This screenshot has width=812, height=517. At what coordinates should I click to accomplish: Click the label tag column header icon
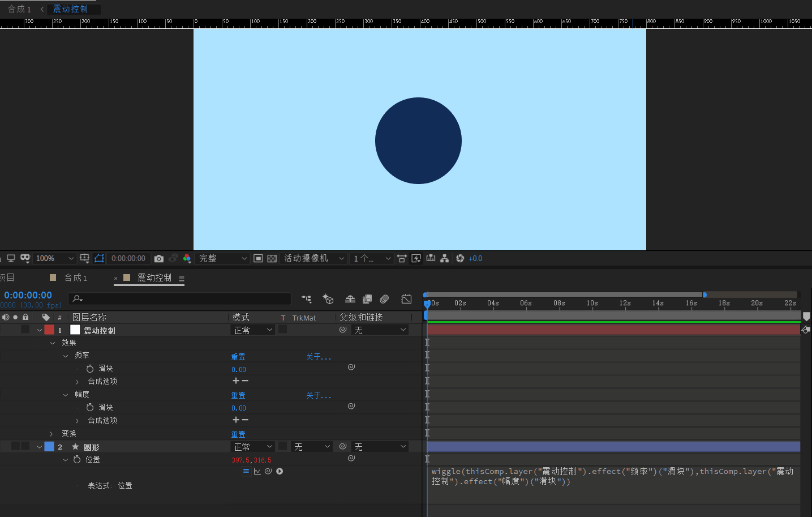[46, 317]
